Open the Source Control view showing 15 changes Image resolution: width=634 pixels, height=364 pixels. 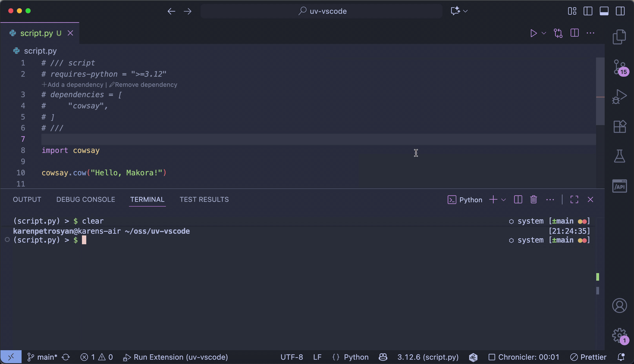coord(620,67)
